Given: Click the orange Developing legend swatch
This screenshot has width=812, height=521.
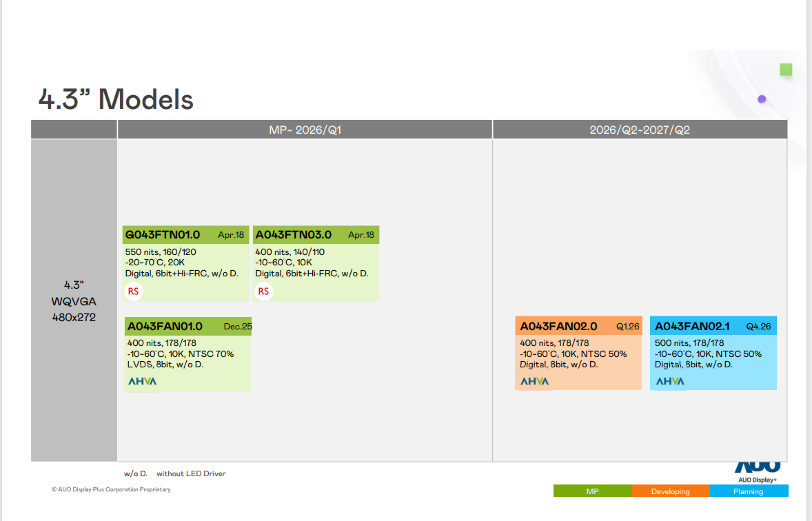Looking at the screenshot, I should pyautogui.click(x=670, y=491).
